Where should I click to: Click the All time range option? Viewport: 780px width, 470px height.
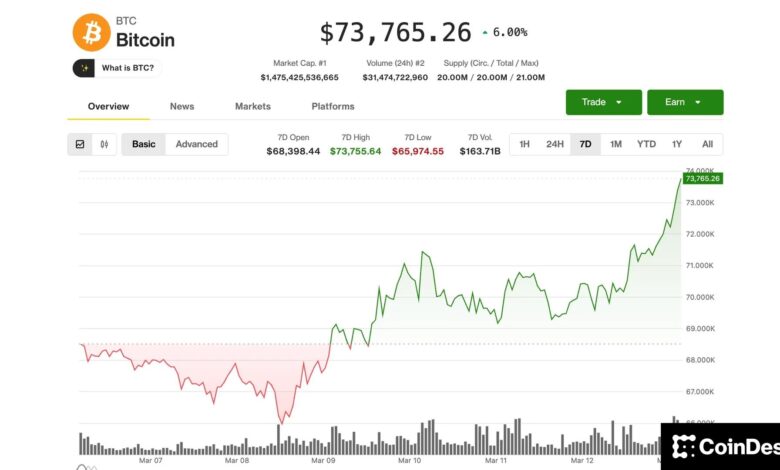point(707,144)
